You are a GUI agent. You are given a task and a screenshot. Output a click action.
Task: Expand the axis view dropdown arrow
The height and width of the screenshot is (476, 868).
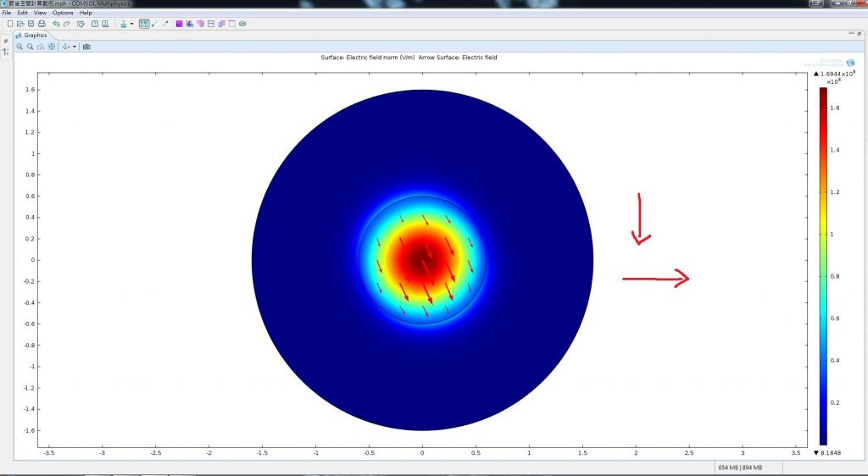click(x=75, y=47)
